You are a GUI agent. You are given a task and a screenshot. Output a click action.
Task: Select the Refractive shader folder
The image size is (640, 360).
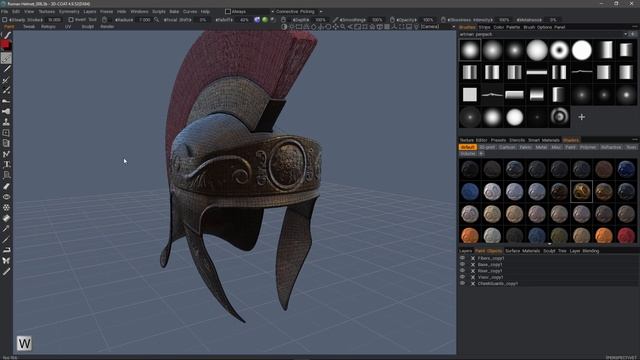611,147
